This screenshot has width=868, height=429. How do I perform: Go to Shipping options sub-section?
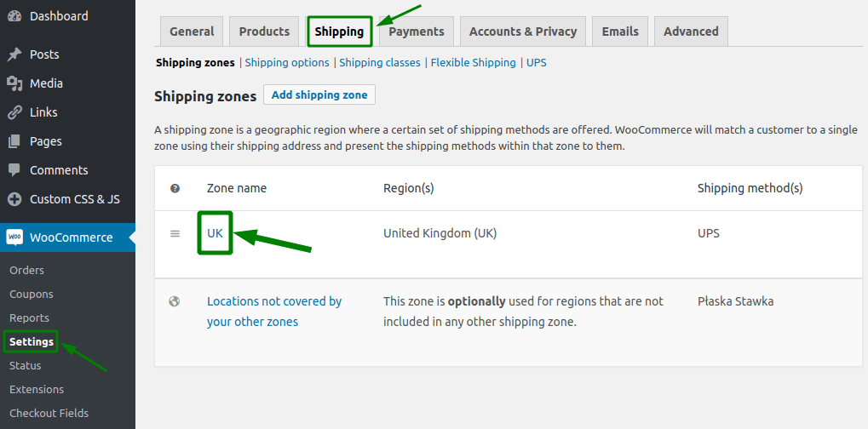tap(287, 62)
